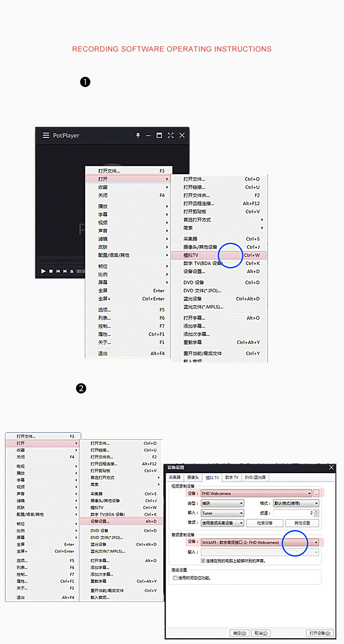Enable 使用时间定位功能 checkbox
Screen dimensions: 344x644
pyautogui.click(x=175, y=578)
